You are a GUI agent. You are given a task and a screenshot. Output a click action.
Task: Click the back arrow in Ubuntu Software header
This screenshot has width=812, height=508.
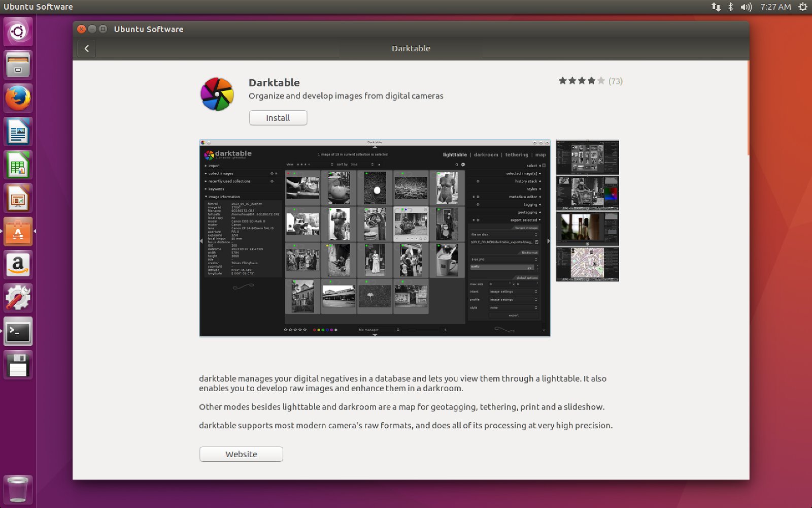coord(86,49)
